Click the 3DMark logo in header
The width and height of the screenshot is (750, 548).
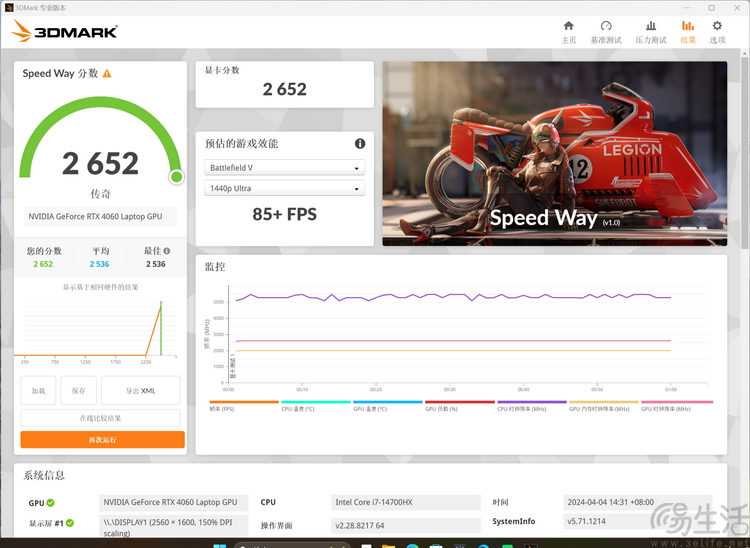[64, 32]
